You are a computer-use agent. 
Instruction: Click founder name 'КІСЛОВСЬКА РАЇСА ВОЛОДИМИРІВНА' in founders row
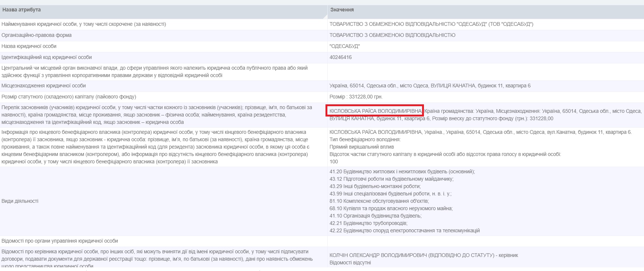point(375,111)
